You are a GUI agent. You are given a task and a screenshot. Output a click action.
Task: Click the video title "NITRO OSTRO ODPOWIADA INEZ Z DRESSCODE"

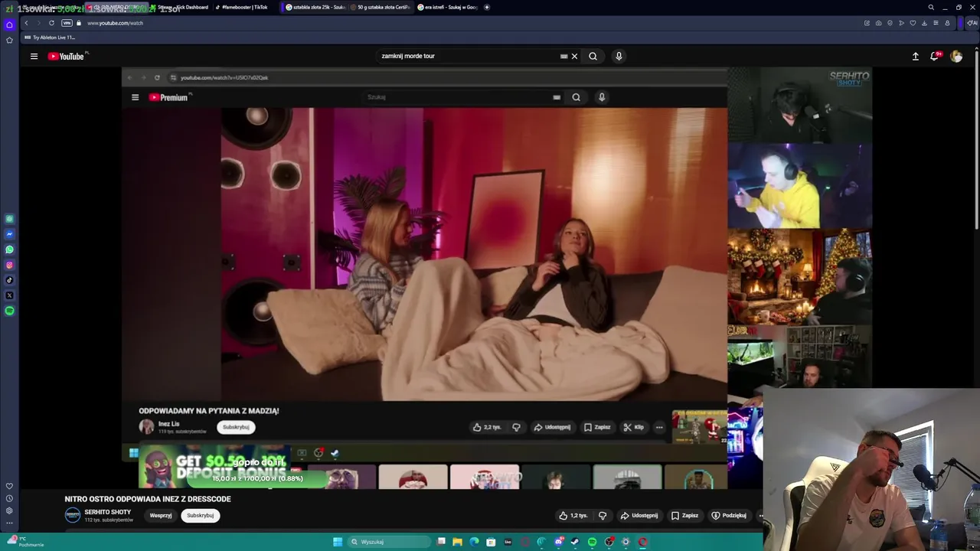148,499
